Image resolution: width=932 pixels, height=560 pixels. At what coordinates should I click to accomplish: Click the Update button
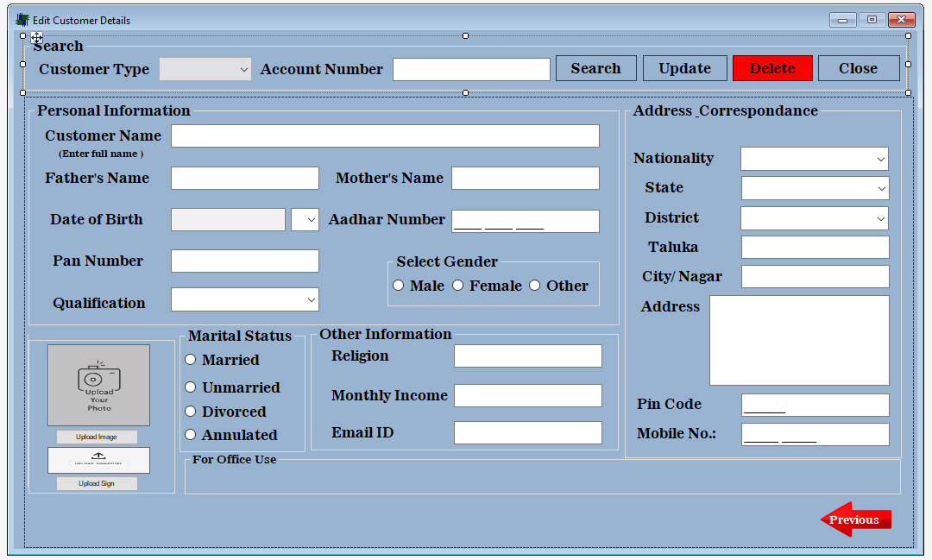click(684, 68)
